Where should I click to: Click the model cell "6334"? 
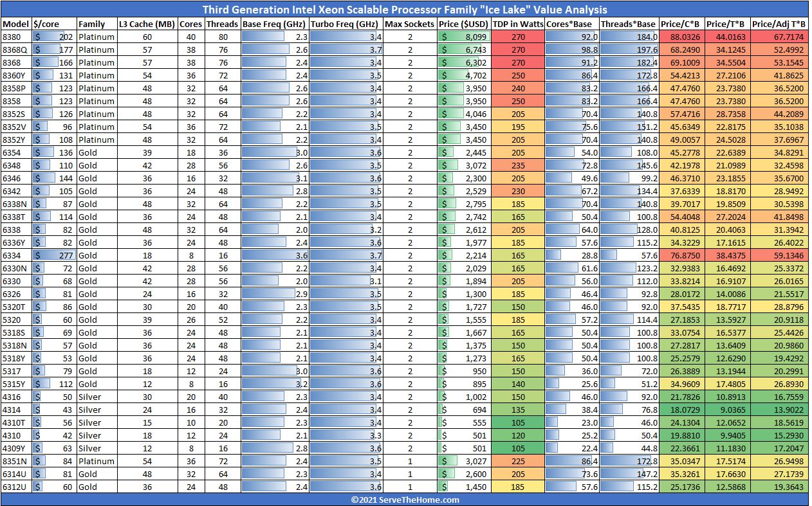tap(17, 255)
